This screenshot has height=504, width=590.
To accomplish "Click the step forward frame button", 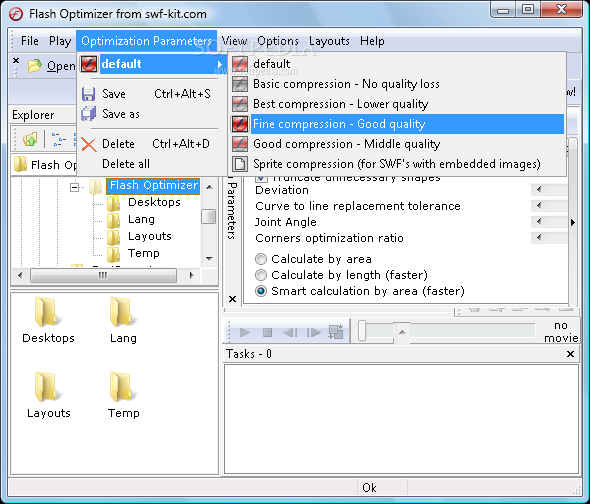I will [x=313, y=332].
